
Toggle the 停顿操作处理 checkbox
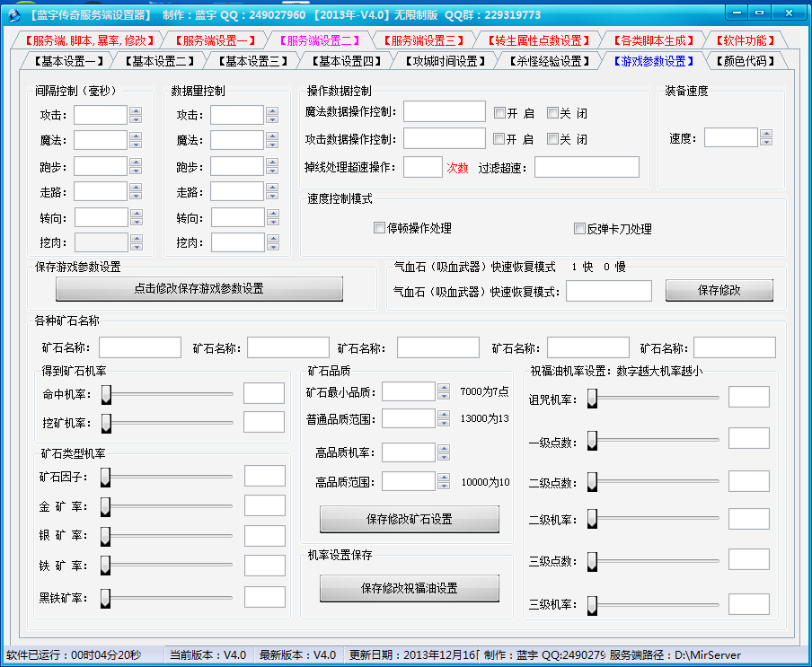[x=379, y=228]
